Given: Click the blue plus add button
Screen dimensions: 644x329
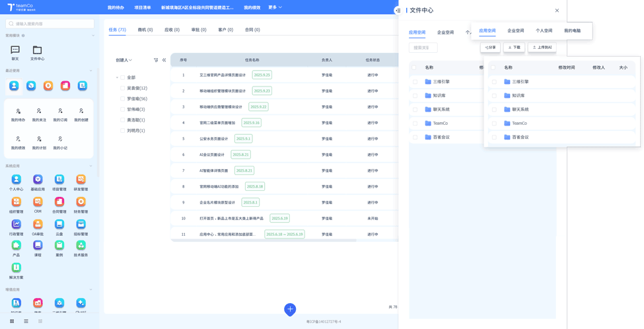Looking at the screenshot, I should (290, 309).
